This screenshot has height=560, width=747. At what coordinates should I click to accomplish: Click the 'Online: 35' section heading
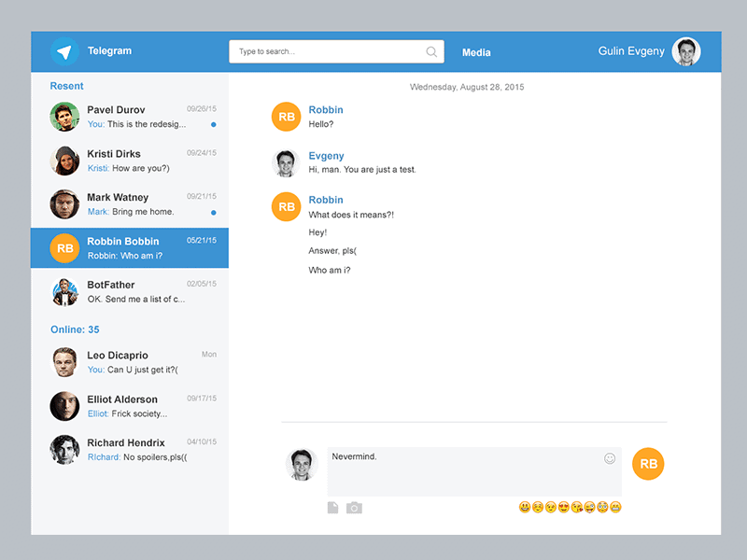click(75, 329)
